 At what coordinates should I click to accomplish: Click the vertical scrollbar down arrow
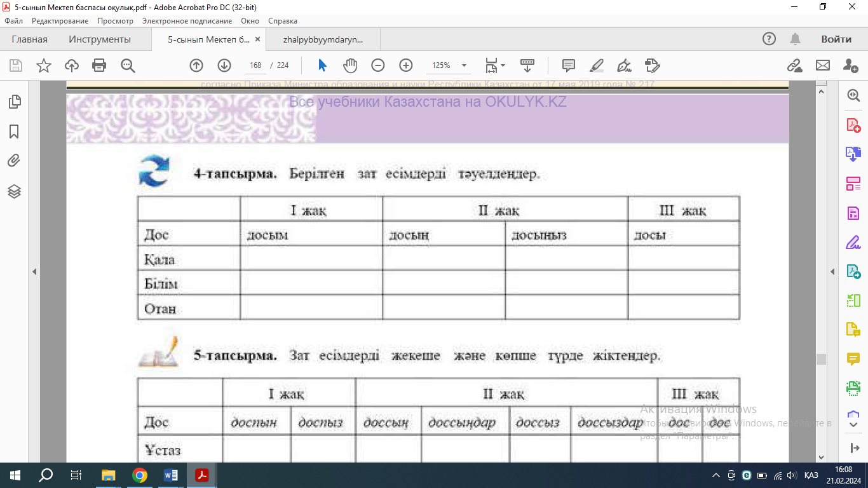pyautogui.click(x=821, y=456)
